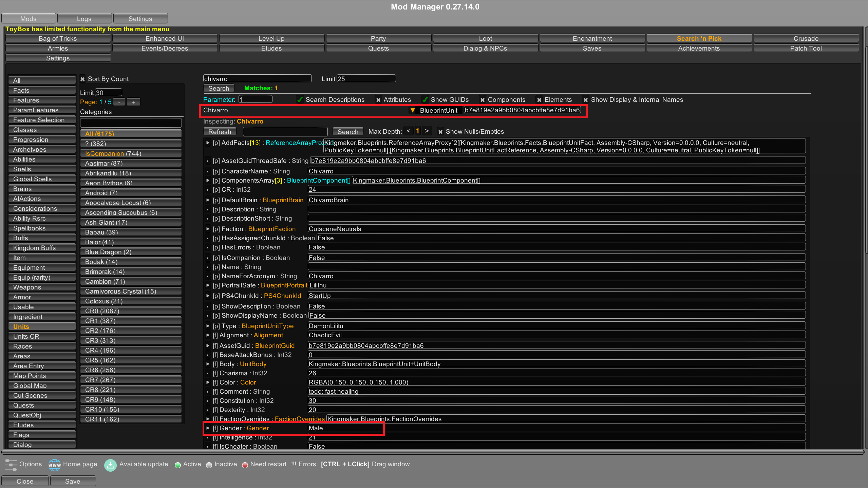Click the Chivarro result row name
This screenshot has height=488, width=868.
215,110
